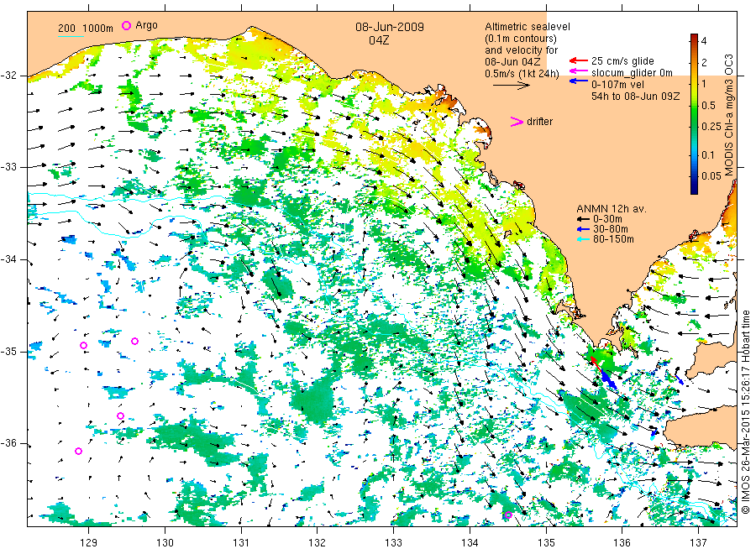Click the MODIS Chl-a mg/m3 OC3 label
The width and height of the screenshot is (756, 554).
coord(729,115)
